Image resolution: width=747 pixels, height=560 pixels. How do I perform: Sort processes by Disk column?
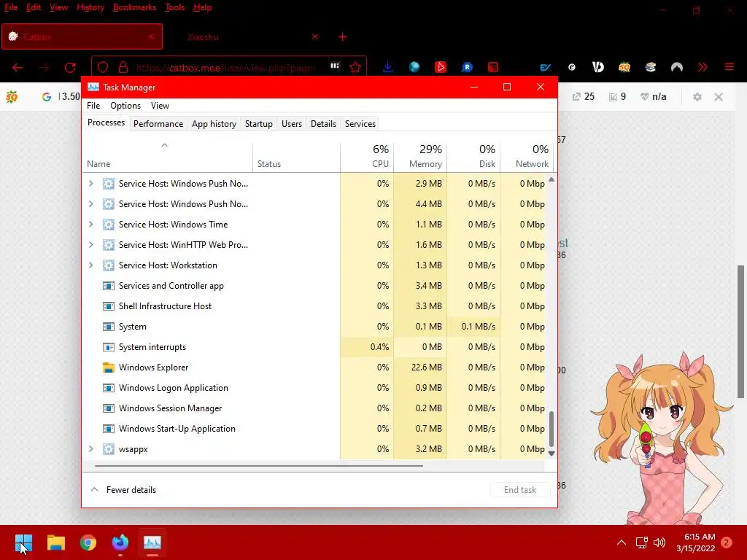[473, 157]
